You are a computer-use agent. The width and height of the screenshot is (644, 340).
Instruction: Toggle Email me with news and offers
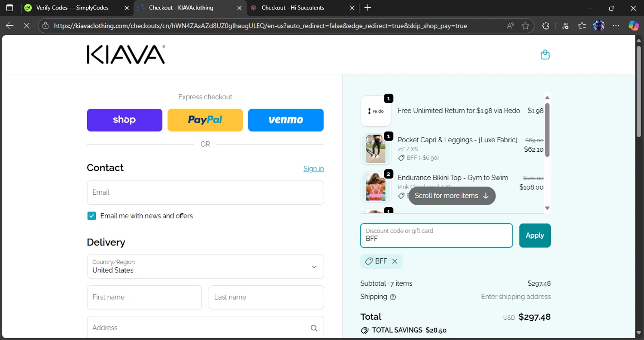91,216
